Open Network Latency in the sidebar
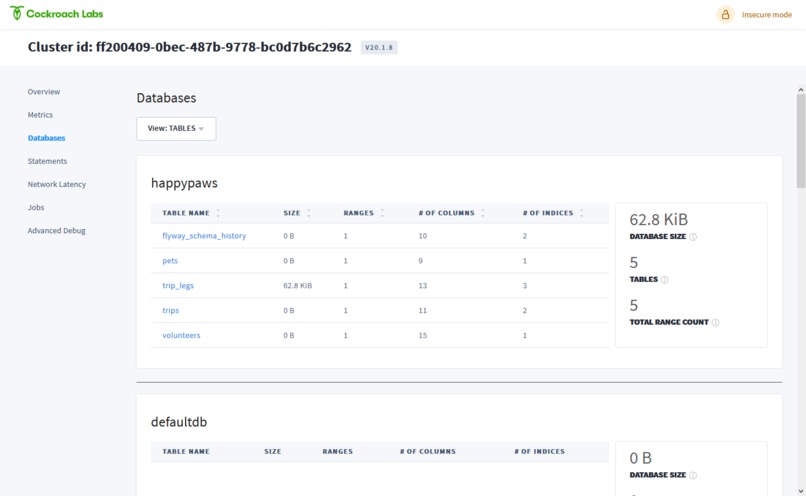Viewport: 806px width, 496px height. (57, 184)
